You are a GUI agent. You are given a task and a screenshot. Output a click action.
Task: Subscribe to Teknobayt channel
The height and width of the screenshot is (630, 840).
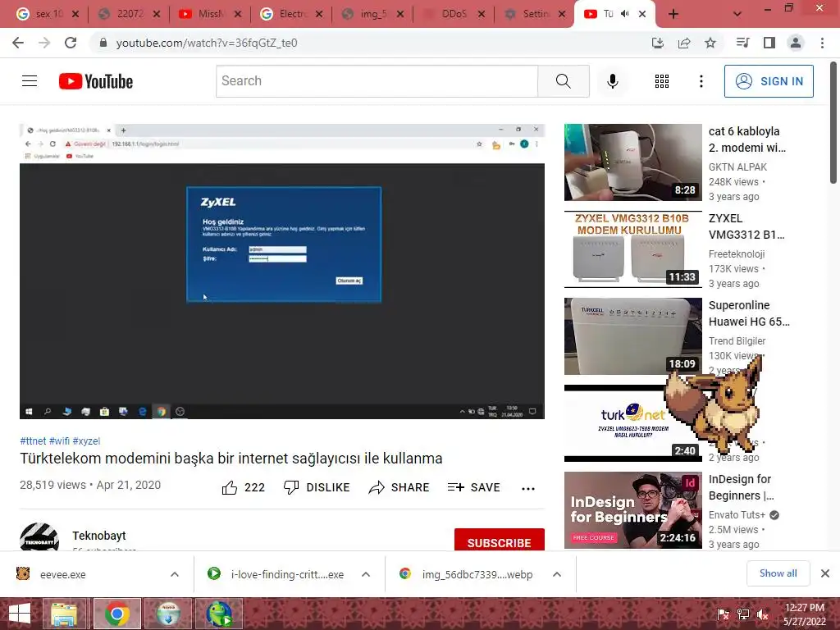tap(500, 540)
